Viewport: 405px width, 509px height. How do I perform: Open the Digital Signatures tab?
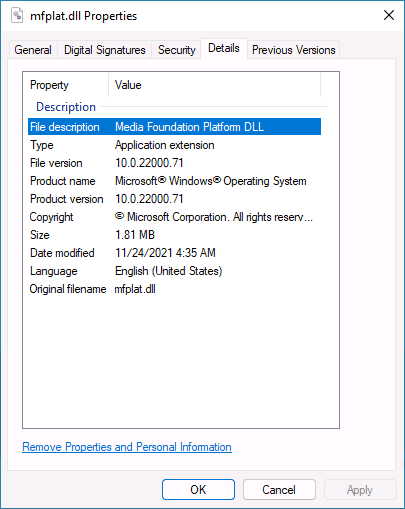(x=105, y=50)
